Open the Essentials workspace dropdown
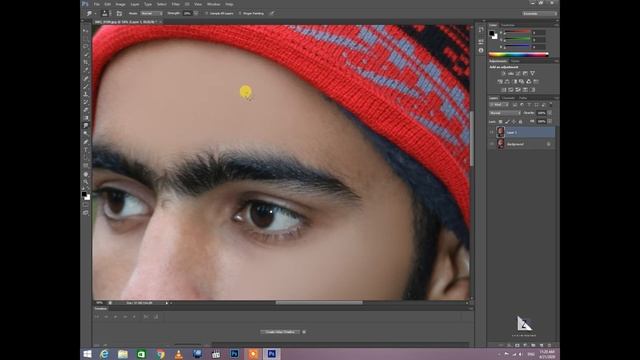 [x=539, y=13]
